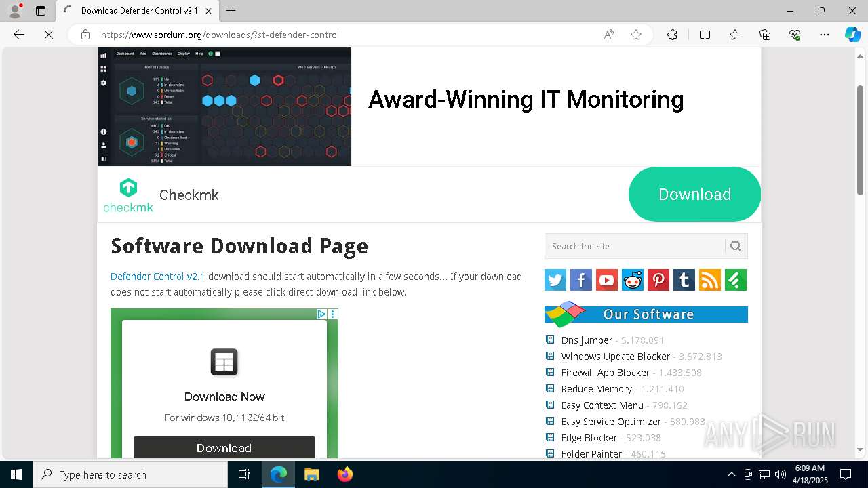Viewport: 868px width, 488px height.
Task: Click the Download Now ad heading
Action: [224, 396]
